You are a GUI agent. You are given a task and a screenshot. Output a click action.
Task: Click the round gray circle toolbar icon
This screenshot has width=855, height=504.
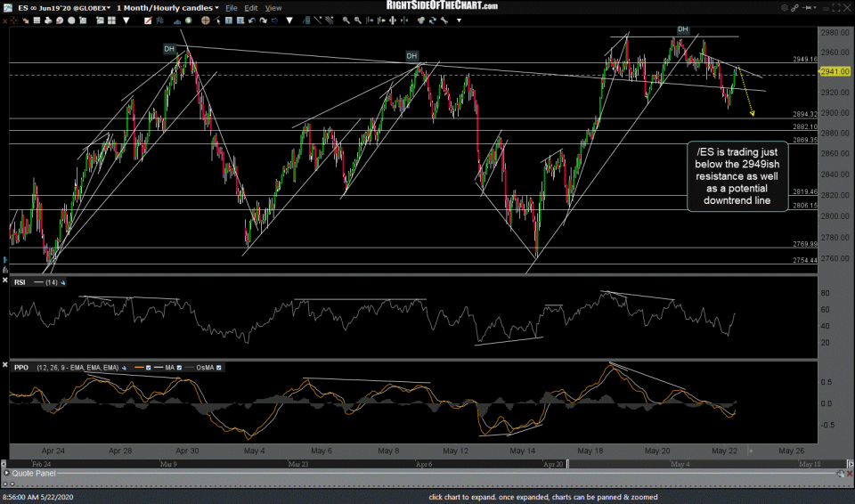point(71,20)
